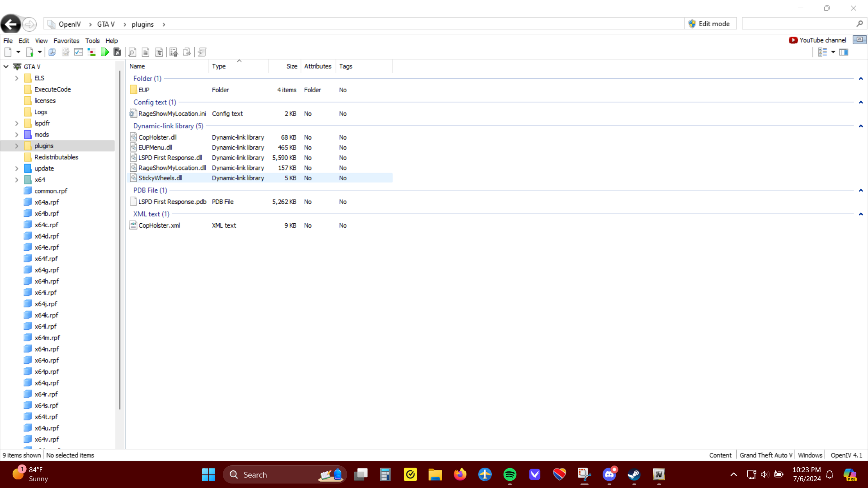
Task: Click the back navigation arrow
Action: coord(11,24)
